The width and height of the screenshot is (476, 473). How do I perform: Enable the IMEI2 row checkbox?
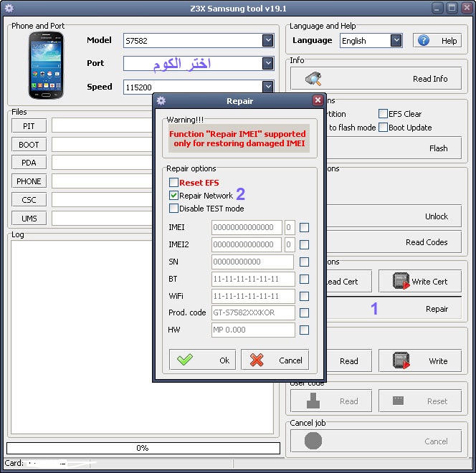point(304,244)
